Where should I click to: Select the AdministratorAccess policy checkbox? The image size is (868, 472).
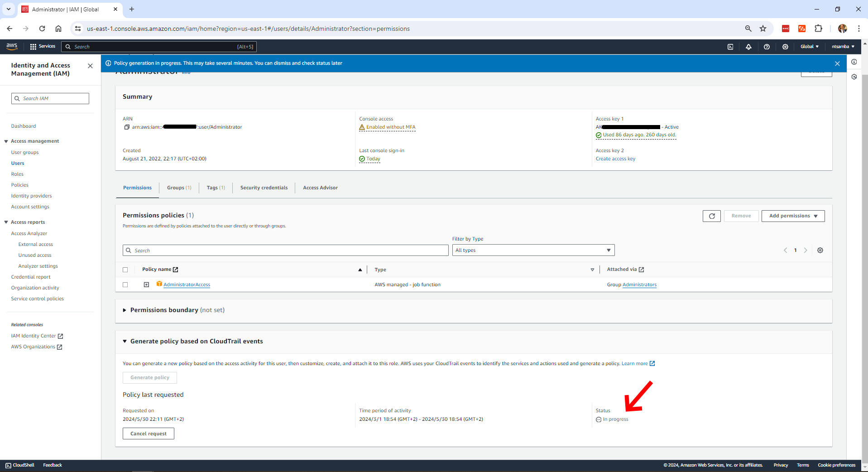[x=125, y=285]
